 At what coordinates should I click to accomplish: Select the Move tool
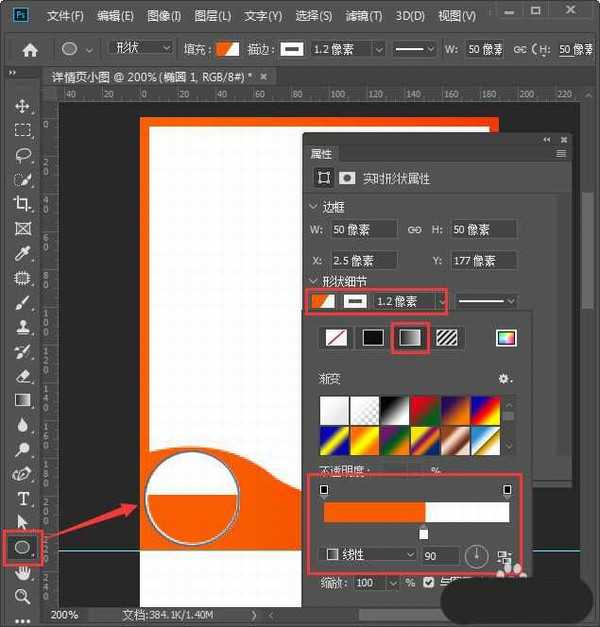(x=22, y=106)
